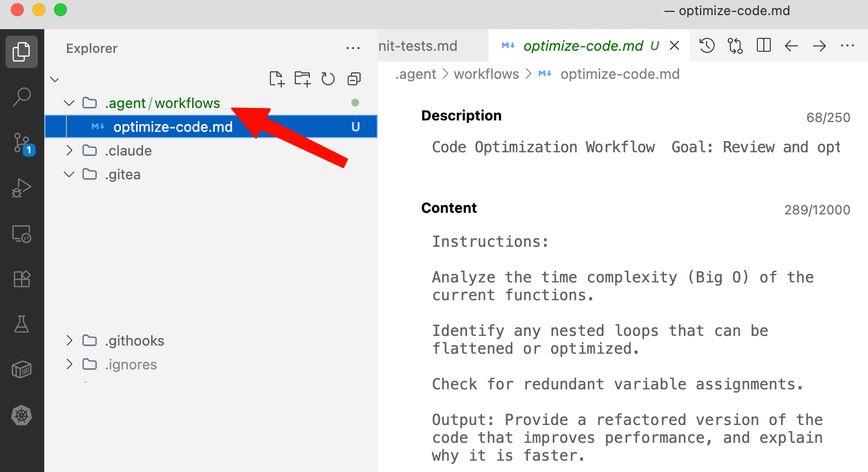
Task: Split the editor to the right
Action: (764, 45)
